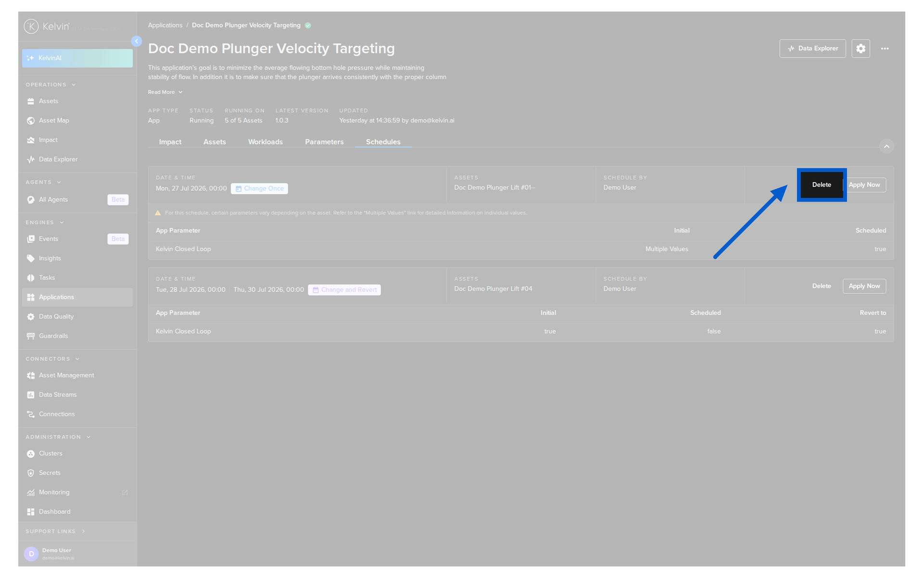Apply Now the Plunger Lift #04 schedule
The width and height of the screenshot is (924, 578).
click(864, 286)
